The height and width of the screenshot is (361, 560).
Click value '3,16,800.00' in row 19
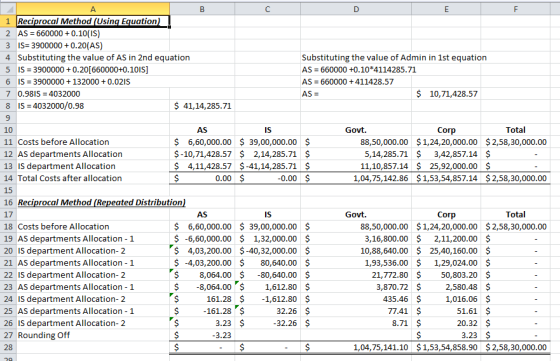386,239
